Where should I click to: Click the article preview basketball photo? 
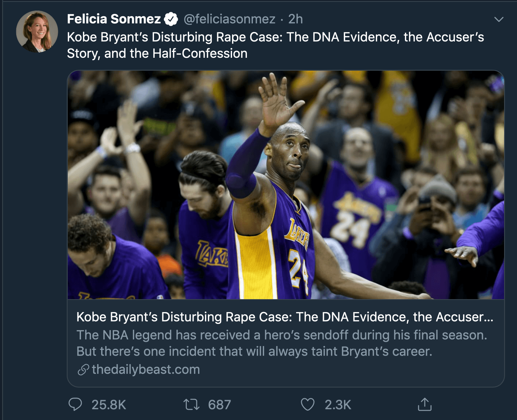coord(286,185)
